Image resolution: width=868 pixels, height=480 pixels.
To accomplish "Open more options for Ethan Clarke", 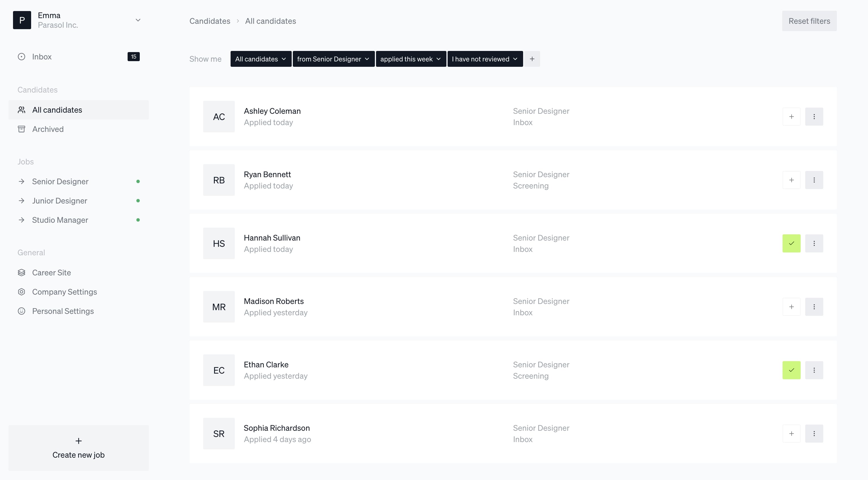I will (x=814, y=370).
